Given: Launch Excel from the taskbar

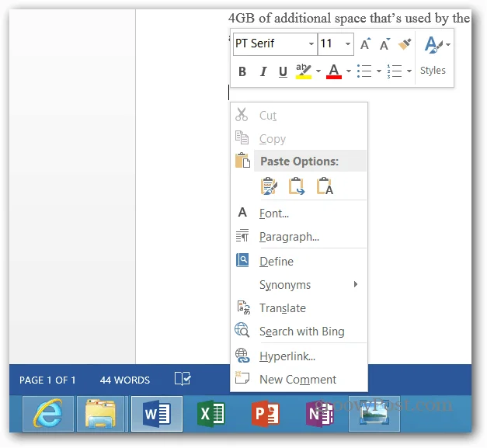Looking at the screenshot, I should coord(211,414).
